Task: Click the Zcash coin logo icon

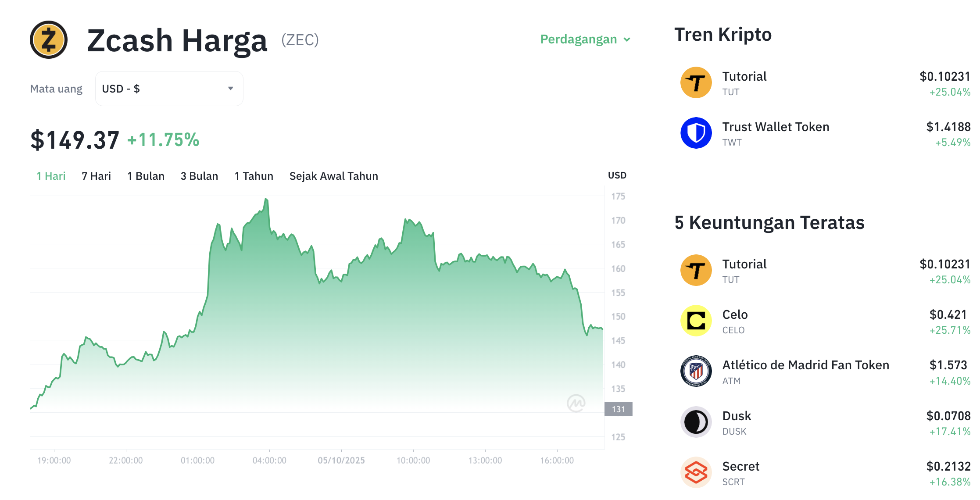Action: 49,40
